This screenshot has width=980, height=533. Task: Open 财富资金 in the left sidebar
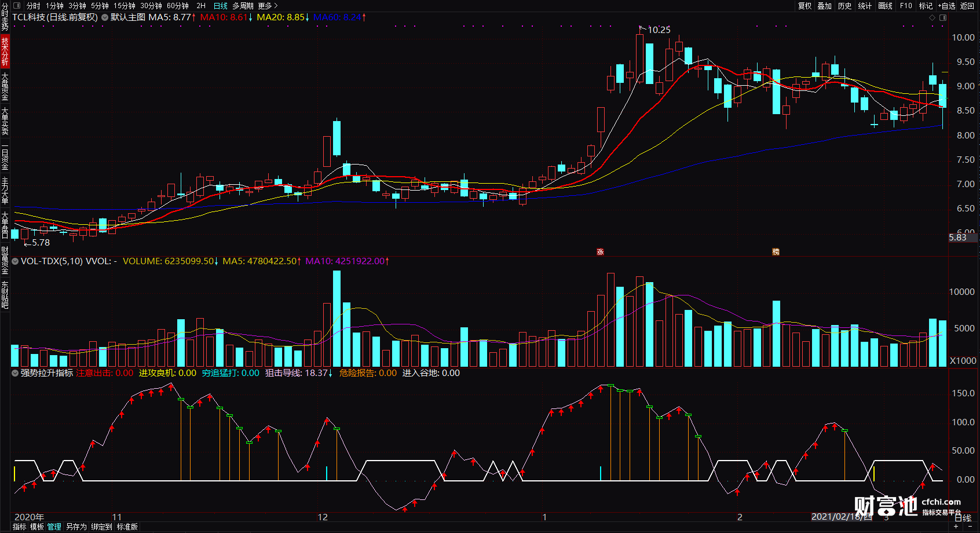[x=5, y=260]
